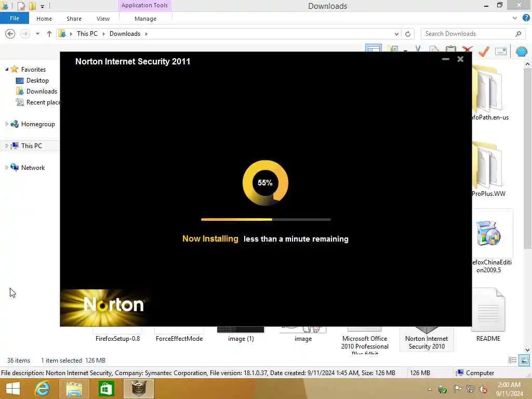Click the red X delete toolbar icon
The image size is (532, 399).
[x=467, y=49]
